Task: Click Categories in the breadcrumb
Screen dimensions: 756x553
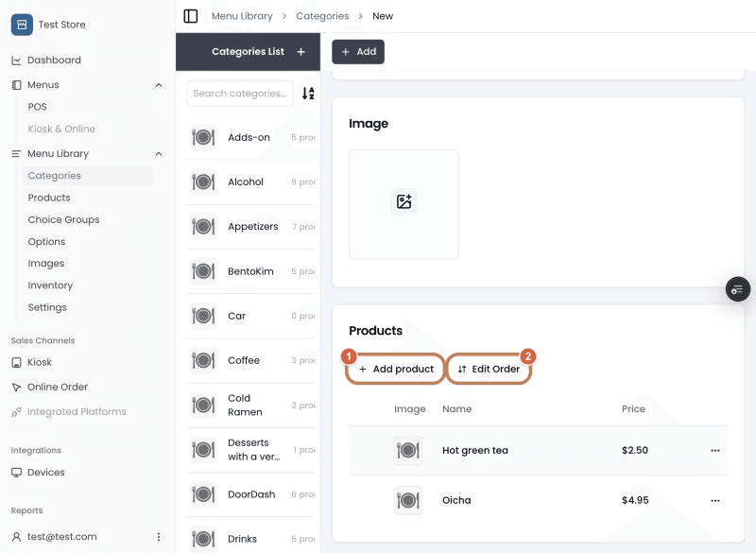Action: [x=322, y=16]
